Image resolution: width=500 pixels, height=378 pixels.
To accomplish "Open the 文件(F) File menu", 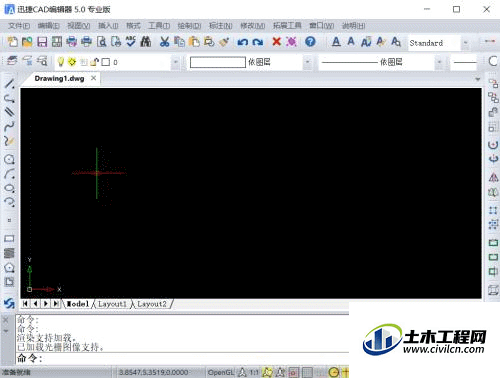I will coord(19,26).
